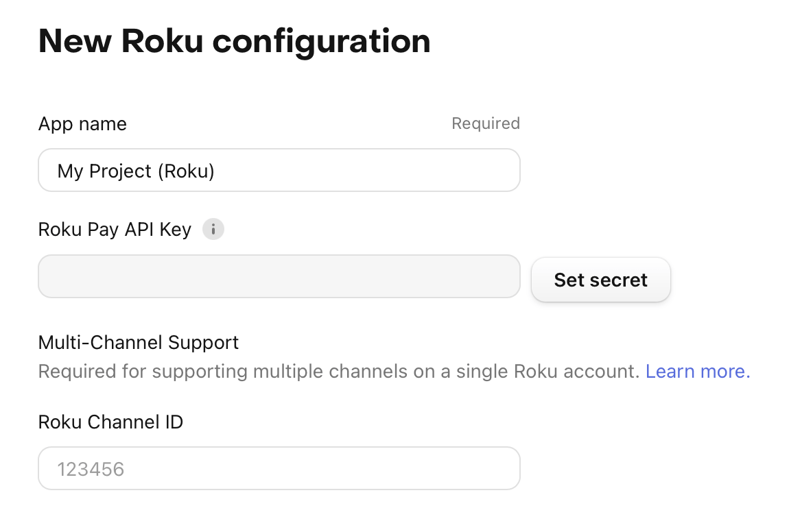Screen dimensions: 789x532
Task: Click the Roku Channel ID label
Action: coord(110,422)
